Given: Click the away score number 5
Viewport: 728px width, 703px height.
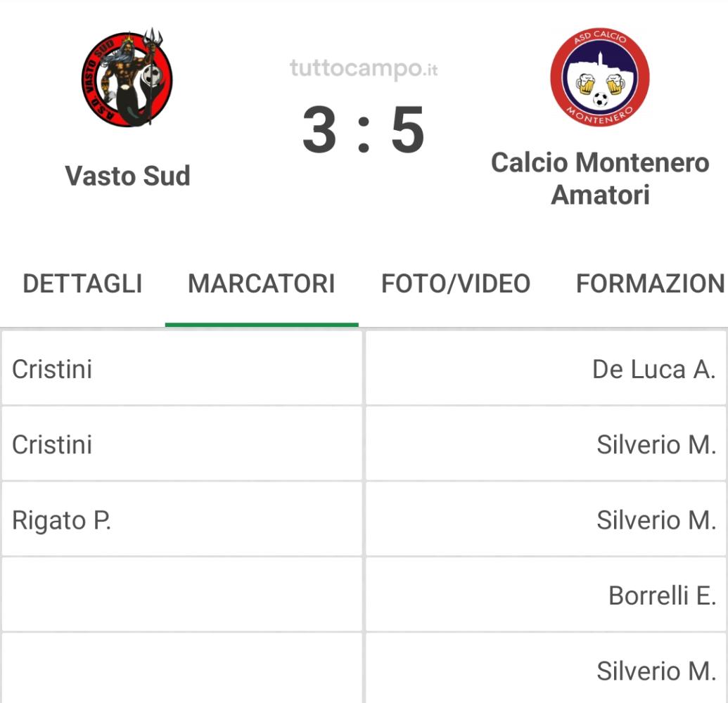Looking at the screenshot, I should 408,129.
